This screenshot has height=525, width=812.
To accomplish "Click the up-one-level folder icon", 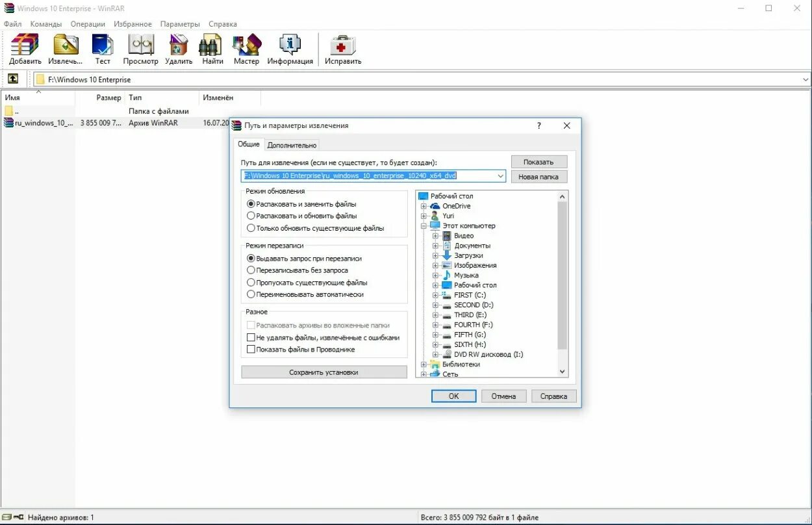I will click(x=12, y=79).
